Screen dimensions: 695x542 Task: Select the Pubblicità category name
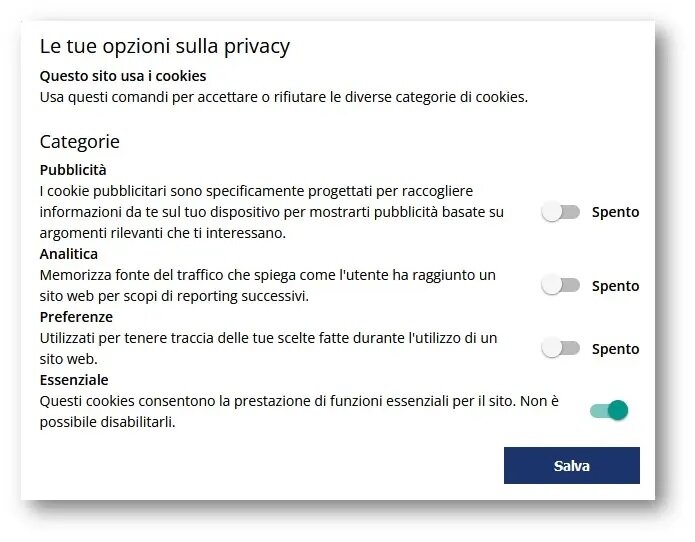(x=73, y=170)
